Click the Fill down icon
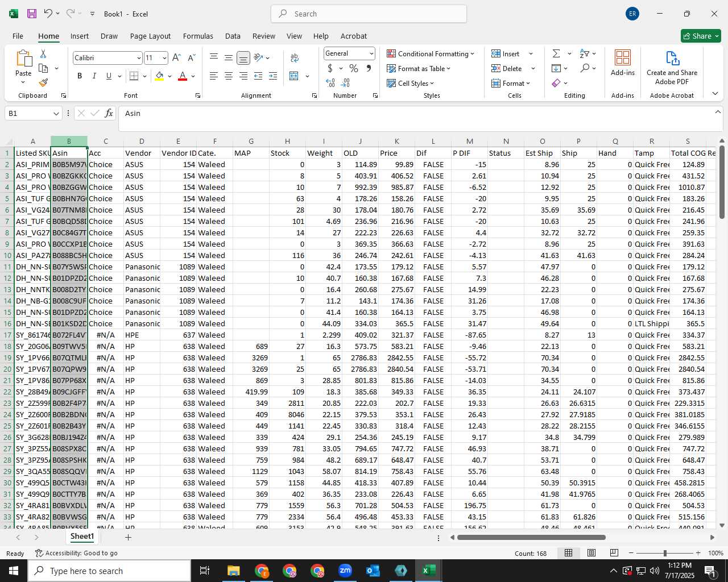Image resolution: width=728 pixels, height=582 pixels. 556,68
